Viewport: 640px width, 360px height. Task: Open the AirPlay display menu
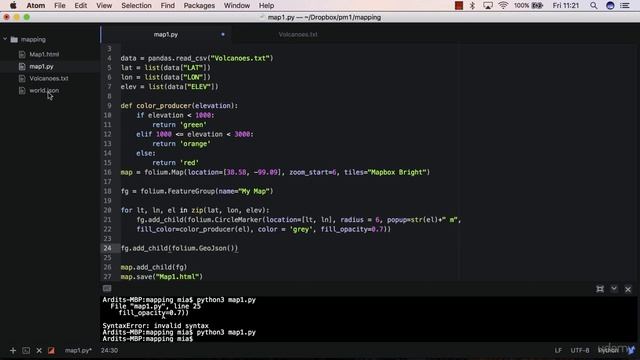488,5
